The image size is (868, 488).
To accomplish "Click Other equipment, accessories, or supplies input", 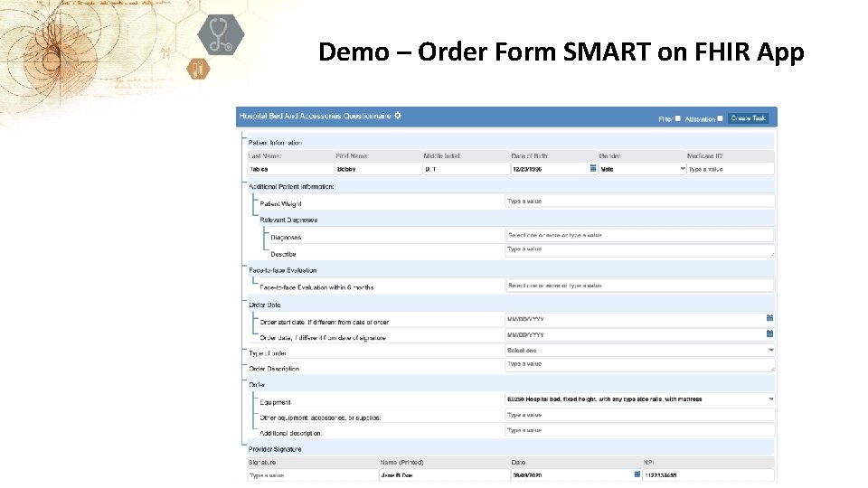I will (639, 415).
